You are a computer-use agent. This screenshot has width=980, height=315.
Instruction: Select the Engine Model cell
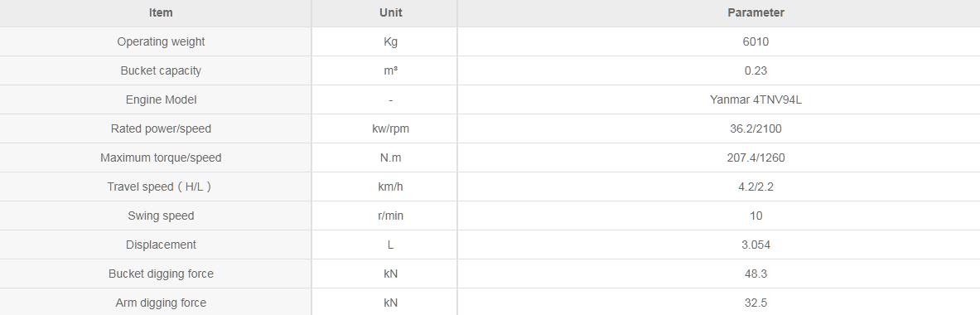[x=161, y=100]
